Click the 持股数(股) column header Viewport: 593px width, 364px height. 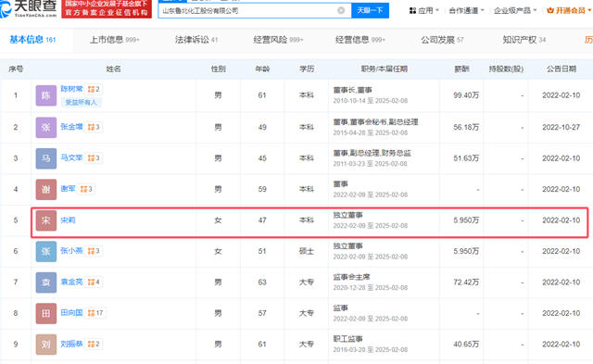506,69
